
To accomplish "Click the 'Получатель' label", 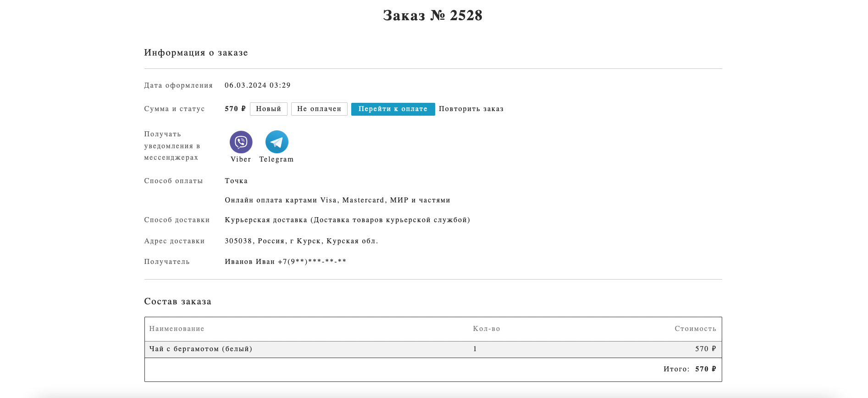I will [167, 262].
